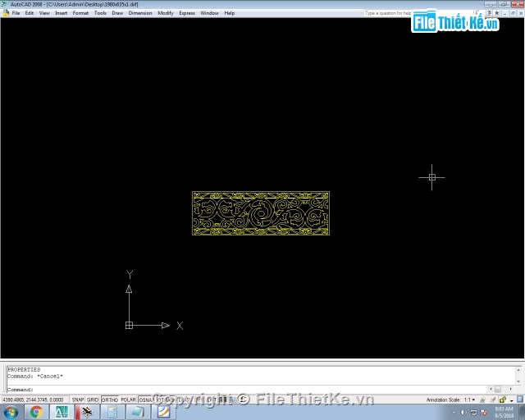The height and width of the screenshot is (420, 525).
Task: Toggle POLAR tracking in status bar
Action: pos(128,399)
